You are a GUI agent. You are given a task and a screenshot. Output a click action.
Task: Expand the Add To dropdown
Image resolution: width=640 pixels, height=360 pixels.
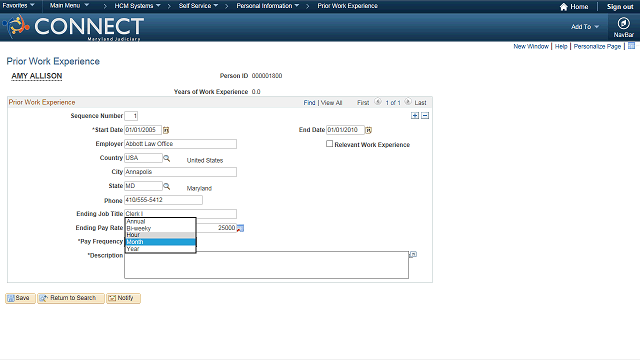pos(584,27)
